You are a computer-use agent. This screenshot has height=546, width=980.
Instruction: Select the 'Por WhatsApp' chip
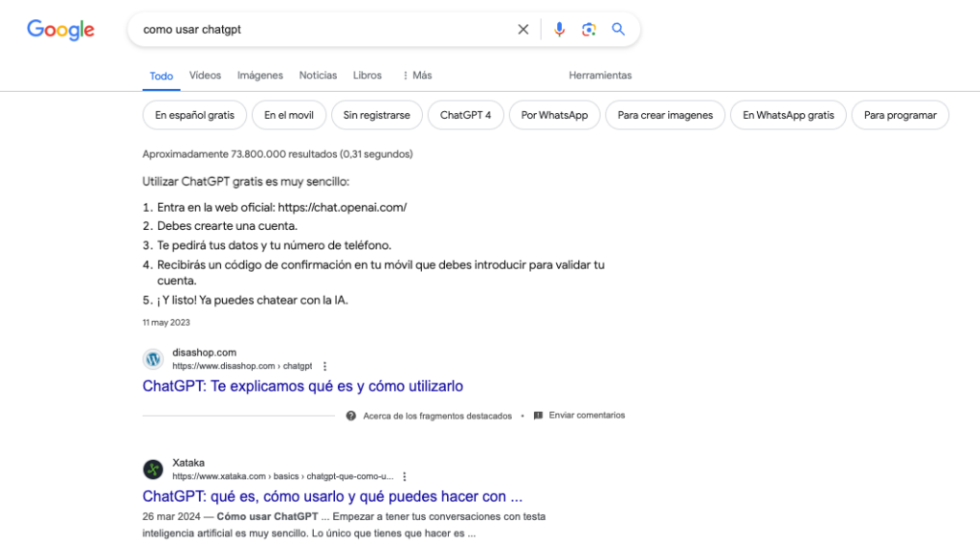[554, 115]
